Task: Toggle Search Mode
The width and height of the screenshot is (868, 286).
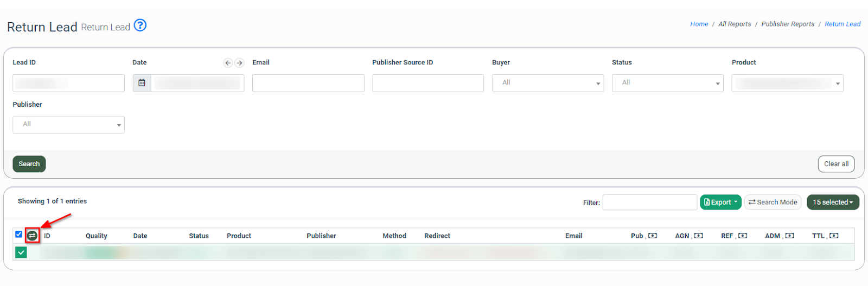Action: click(x=773, y=202)
